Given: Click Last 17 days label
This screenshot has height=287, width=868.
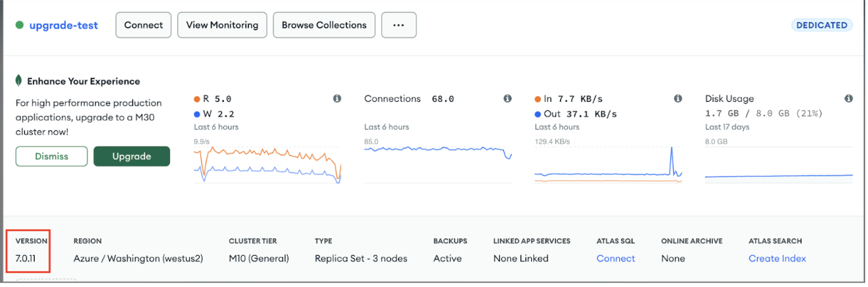Looking at the screenshot, I should [727, 127].
